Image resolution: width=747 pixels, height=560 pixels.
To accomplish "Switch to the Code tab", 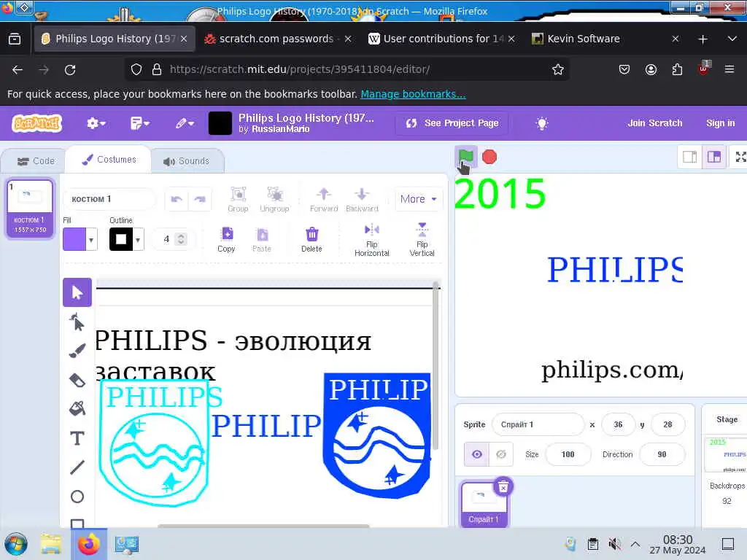I will pos(36,161).
